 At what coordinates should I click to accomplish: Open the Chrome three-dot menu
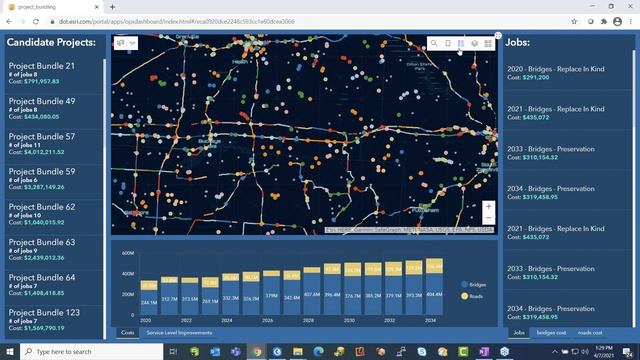(x=631, y=22)
